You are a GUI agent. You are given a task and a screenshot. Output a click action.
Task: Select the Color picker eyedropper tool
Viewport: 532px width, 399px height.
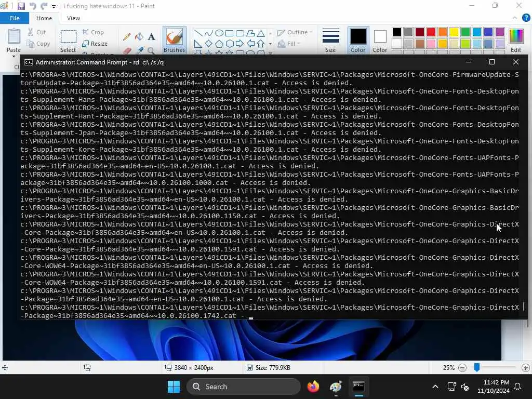click(x=139, y=51)
